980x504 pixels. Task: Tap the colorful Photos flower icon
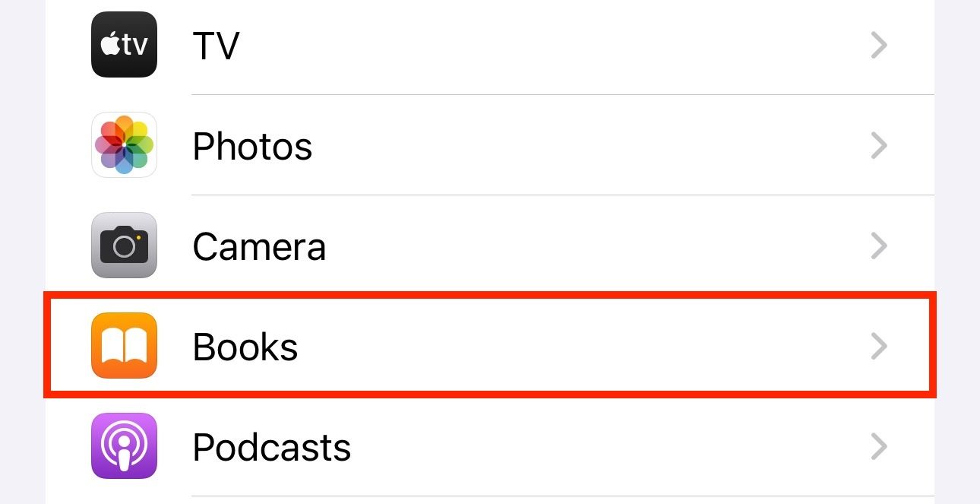coord(124,145)
